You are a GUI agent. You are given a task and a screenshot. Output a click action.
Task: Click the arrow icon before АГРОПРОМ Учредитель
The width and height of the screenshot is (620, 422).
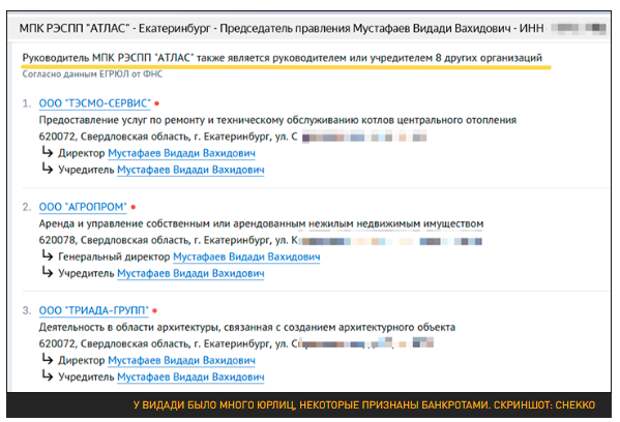[x=46, y=273]
